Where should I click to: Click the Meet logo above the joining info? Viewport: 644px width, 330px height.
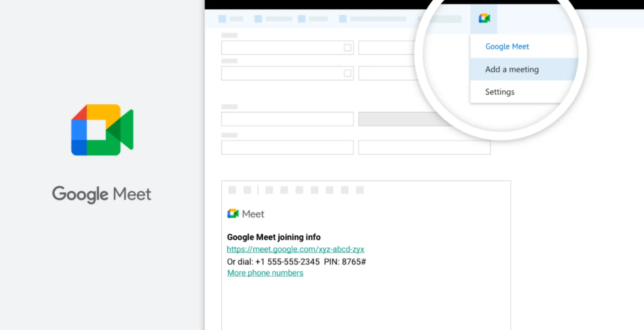point(233,213)
